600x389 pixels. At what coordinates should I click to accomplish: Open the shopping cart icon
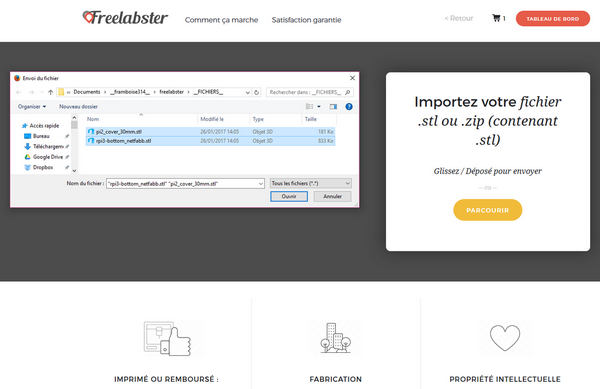[496, 18]
